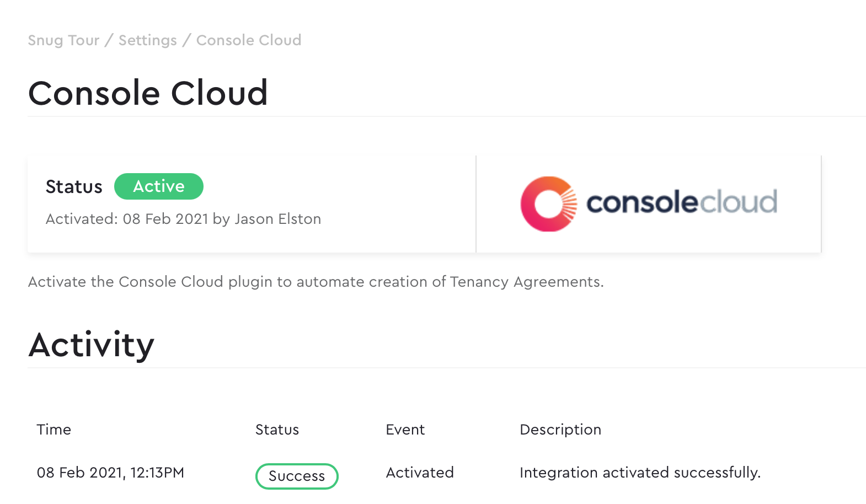The width and height of the screenshot is (866, 504).
Task: Click the Integration activated successfully description
Action: click(640, 473)
